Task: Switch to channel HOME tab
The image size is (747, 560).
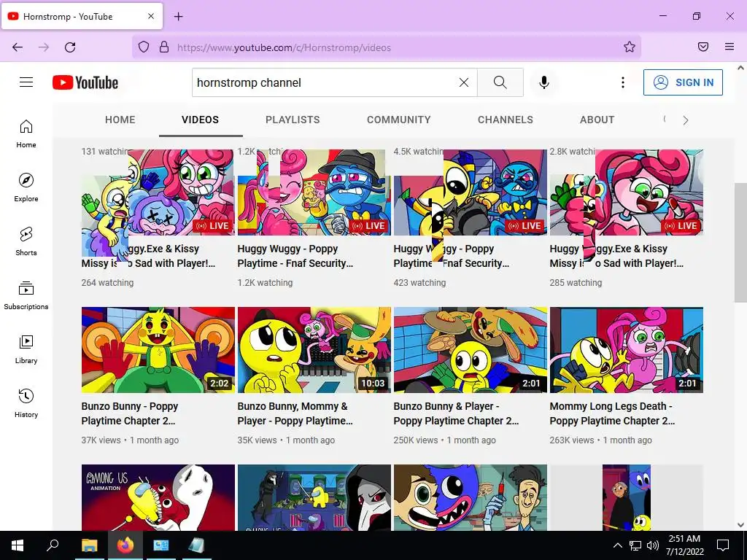Action: click(x=120, y=120)
